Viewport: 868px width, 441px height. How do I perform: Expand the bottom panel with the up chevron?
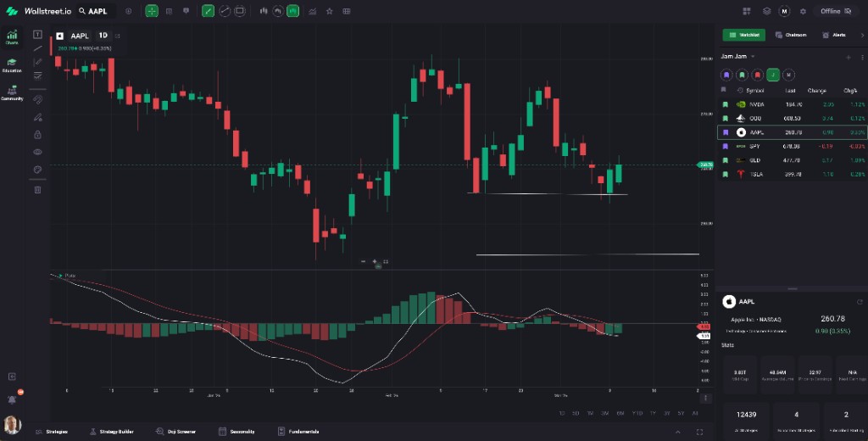678,432
